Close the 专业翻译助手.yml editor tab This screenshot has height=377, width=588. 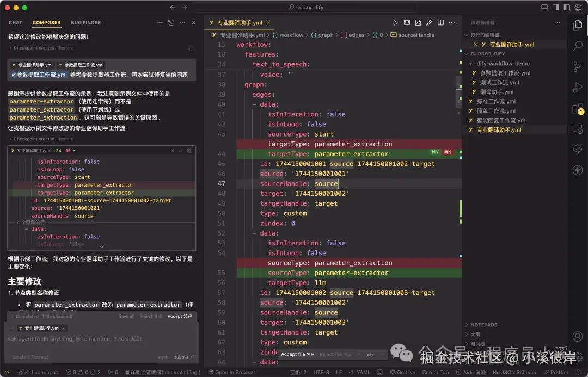tap(268, 23)
